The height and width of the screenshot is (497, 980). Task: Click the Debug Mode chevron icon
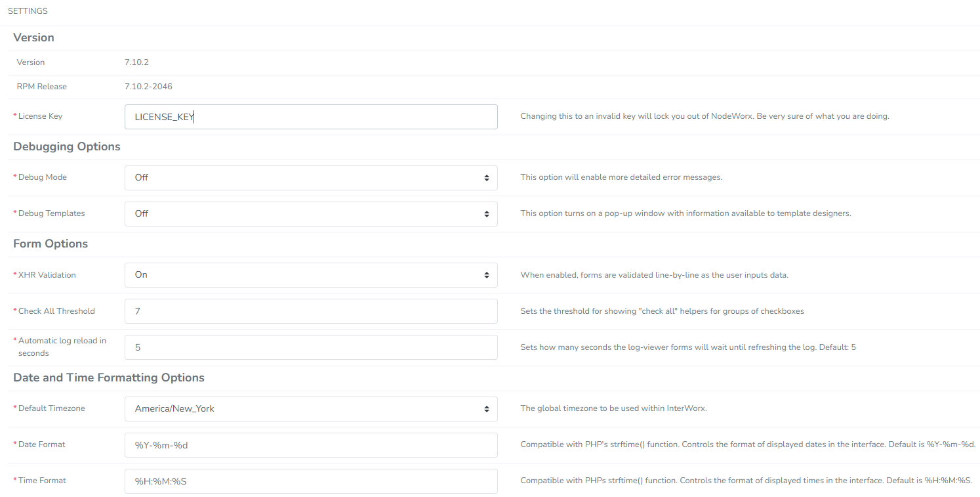(487, 177)
